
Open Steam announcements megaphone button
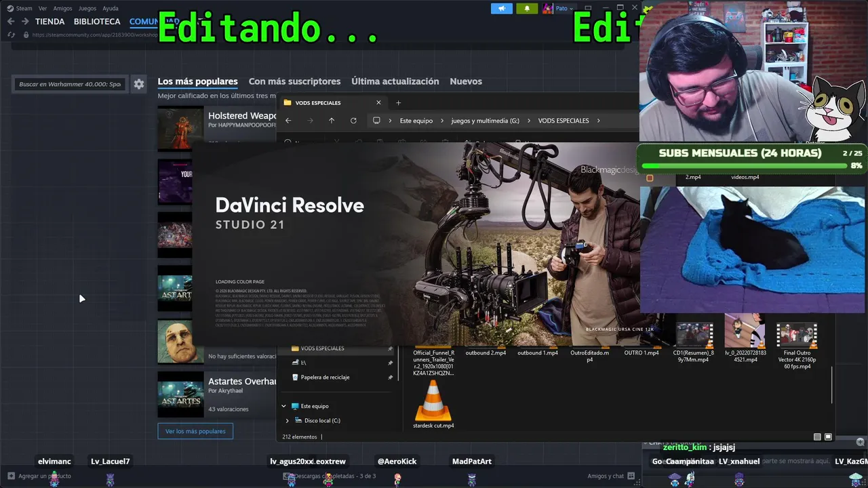coord(502,8)
